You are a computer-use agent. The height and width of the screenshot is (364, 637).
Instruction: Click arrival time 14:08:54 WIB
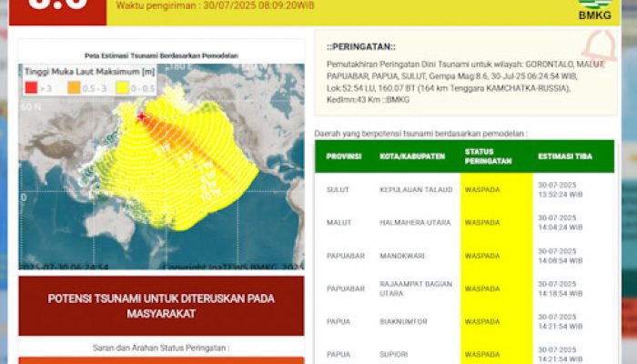(x=561, y=256)
